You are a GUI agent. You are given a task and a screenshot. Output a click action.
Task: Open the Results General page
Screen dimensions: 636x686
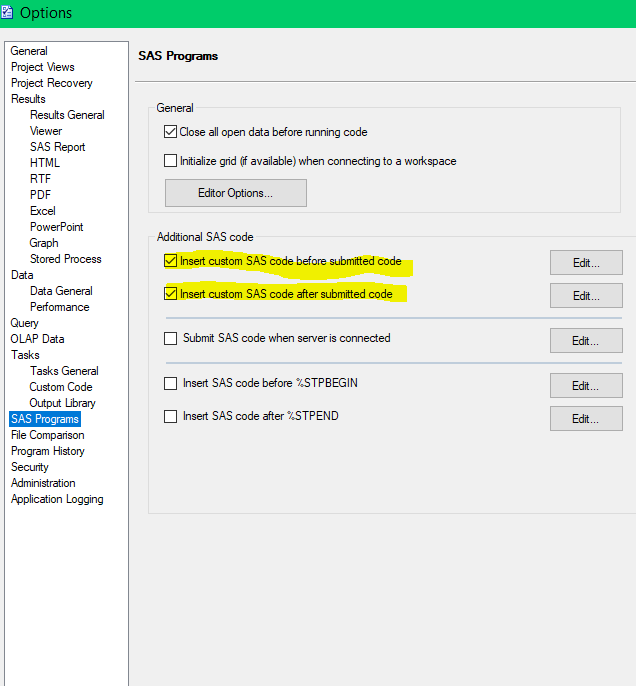67,115
